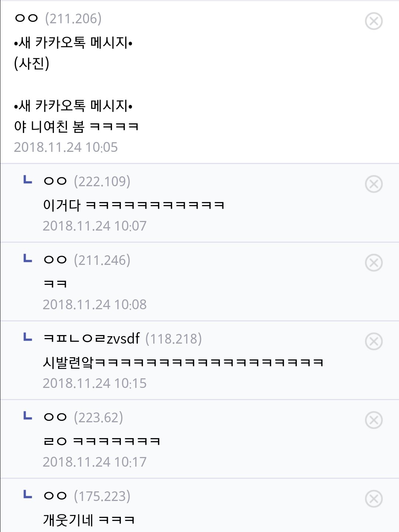Remove the reply by ㅇㅇ (211.246)
399x532 pixels.
tap(374, 263)
